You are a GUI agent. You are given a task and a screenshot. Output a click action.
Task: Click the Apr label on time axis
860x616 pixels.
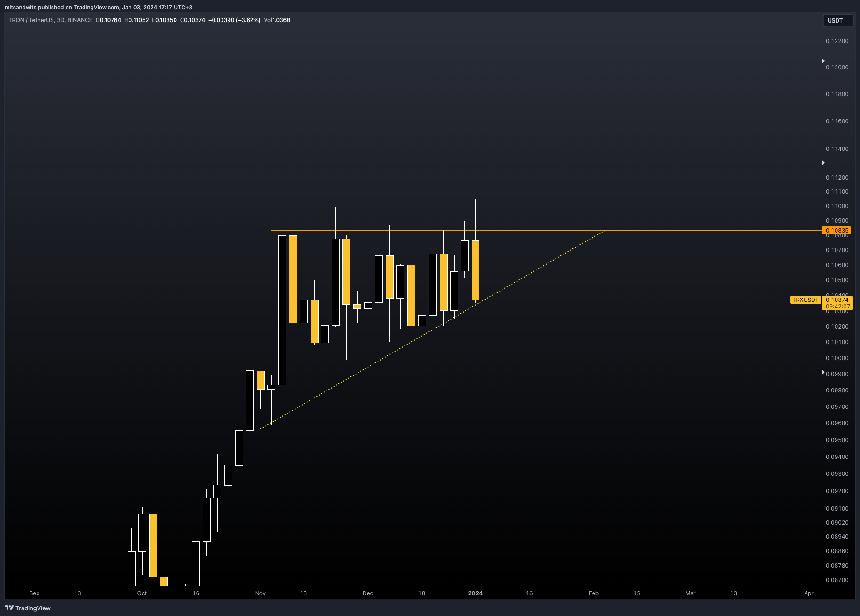coord(808,593)
